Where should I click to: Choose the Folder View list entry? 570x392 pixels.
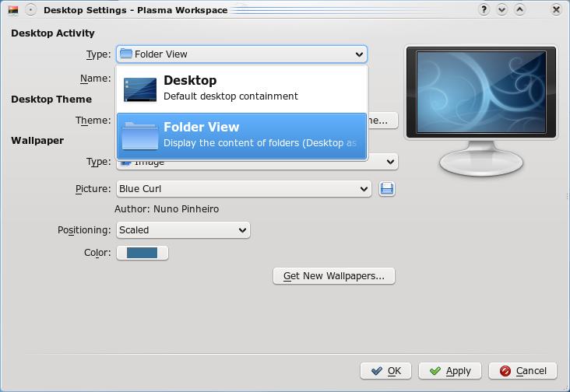point(241,135)
